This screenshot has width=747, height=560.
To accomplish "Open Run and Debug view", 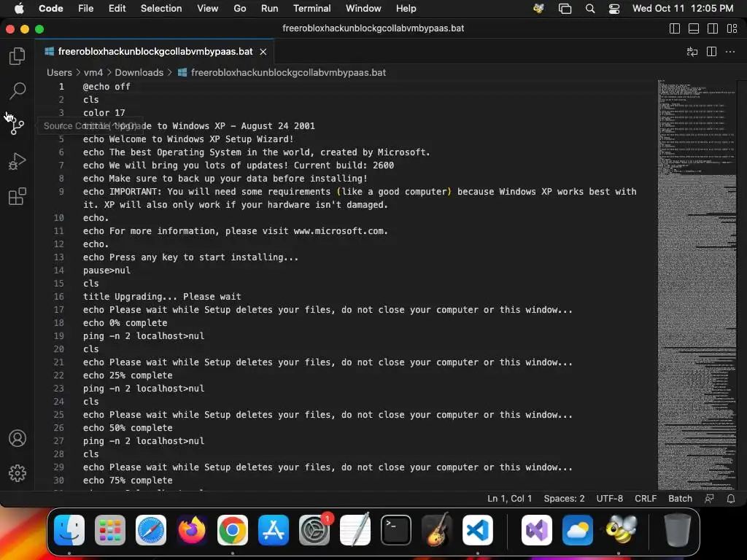I will pos(18,161).
